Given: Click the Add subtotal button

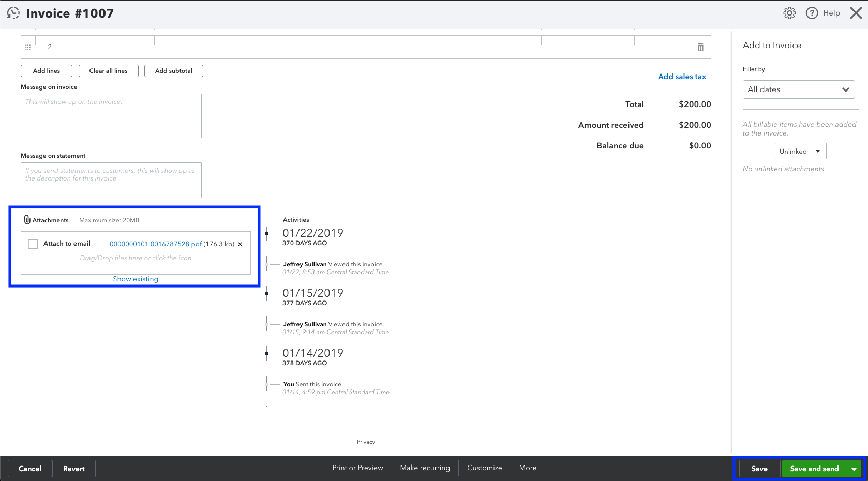Looking at the screenshot, I should 174,71.
